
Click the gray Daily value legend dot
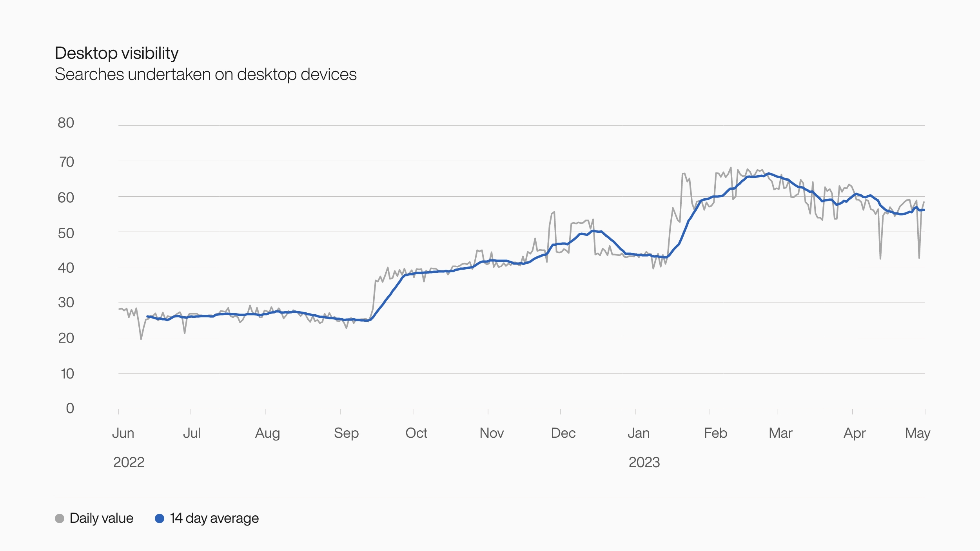click(x=60, y=518)
